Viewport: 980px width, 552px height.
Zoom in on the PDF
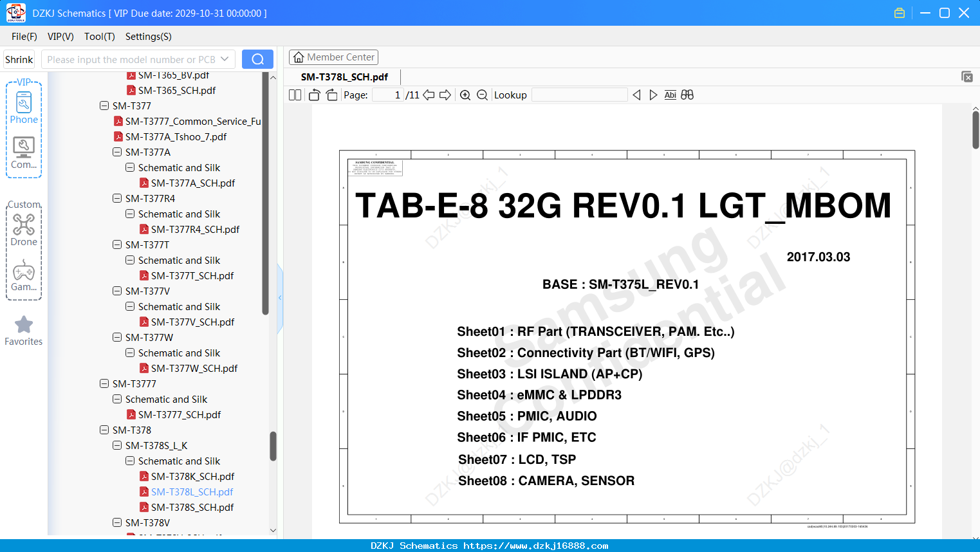coord(465,95)
